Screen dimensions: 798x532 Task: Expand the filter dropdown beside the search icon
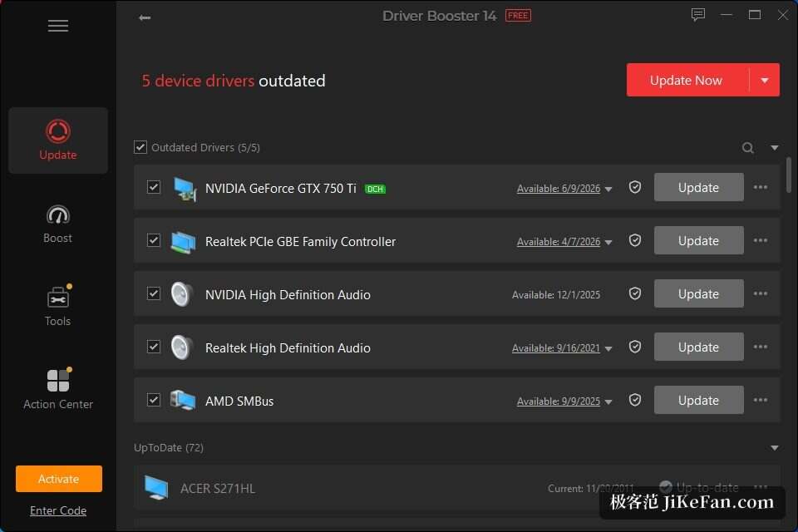(x=775, y=148)
